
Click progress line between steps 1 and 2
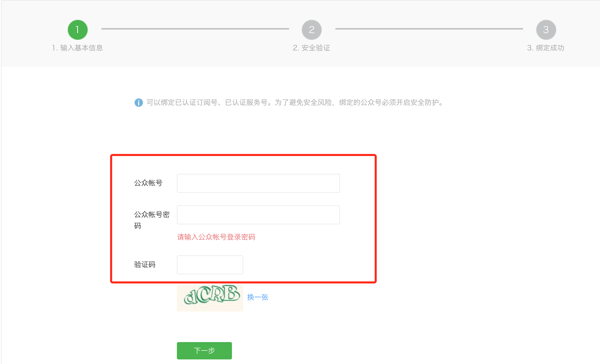[x=195, y=29]
